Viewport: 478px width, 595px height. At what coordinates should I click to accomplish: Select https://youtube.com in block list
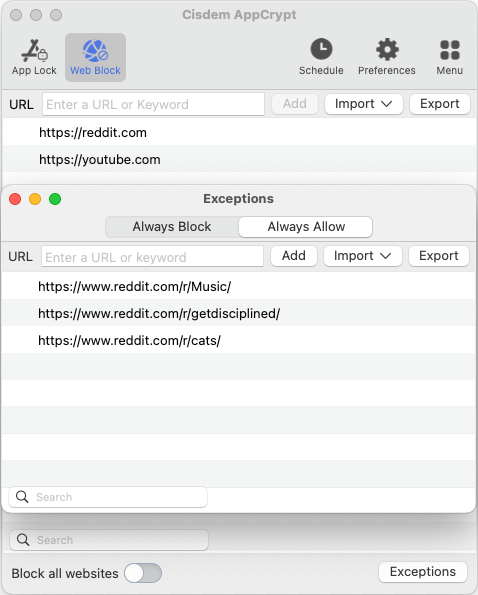239,159
